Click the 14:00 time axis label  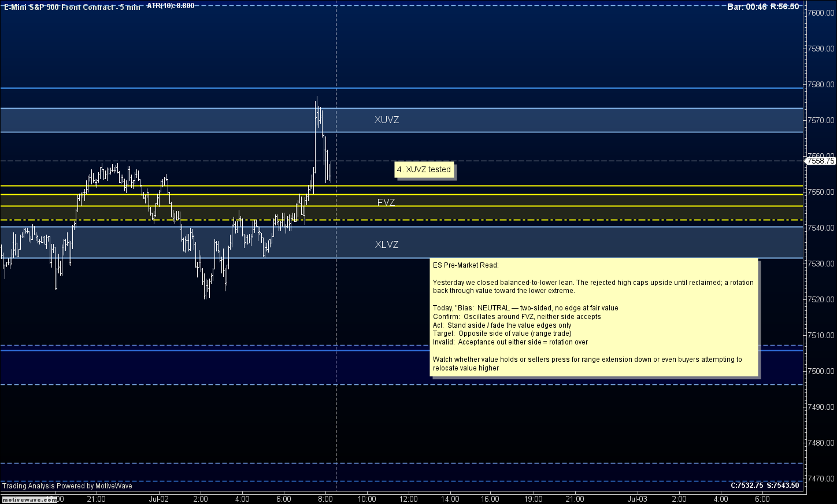pyautogui.click(x=450, y=499)
